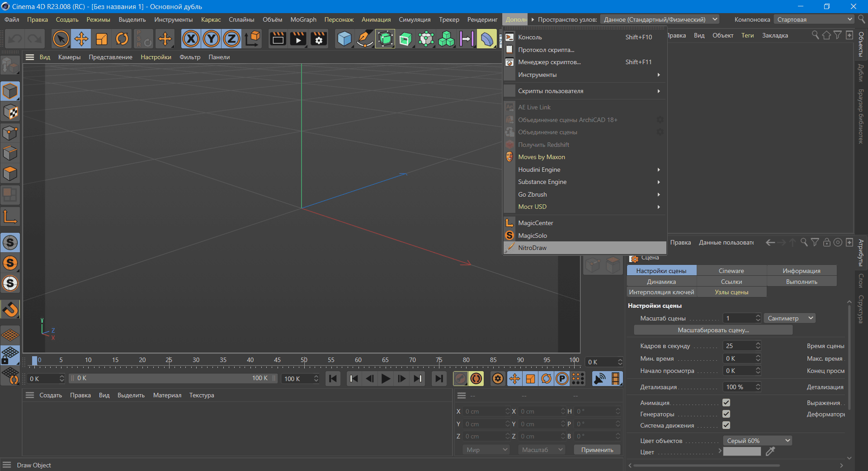
Task: Click the gray Цвет color swatch
Action: coord(742,452)
